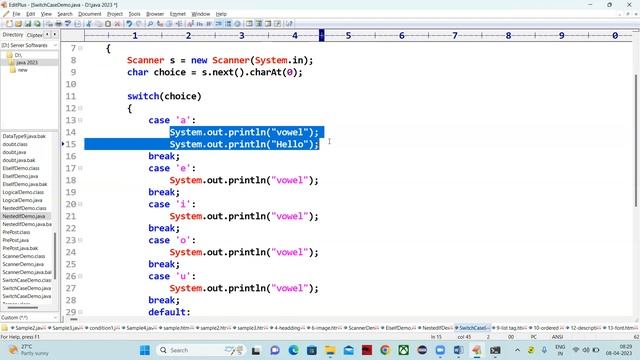The width and height of the screenshot is (640, 360).
Task: Open Microsoft Edge from taskbar
Action: pyautogui.click(x=293, y=350)
